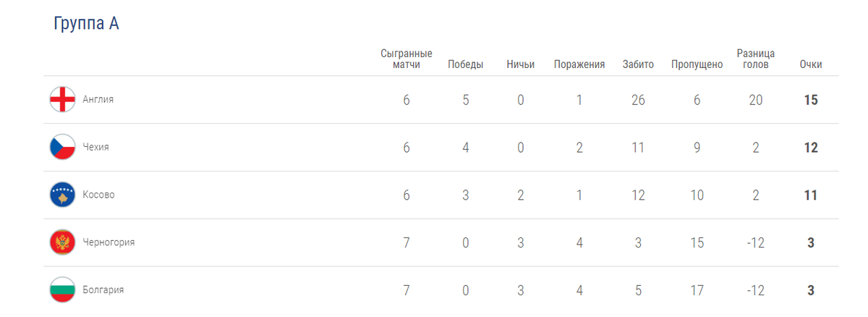Sort by Победы column header
Viewport: 868px width, 317px height.
[466, 64]
